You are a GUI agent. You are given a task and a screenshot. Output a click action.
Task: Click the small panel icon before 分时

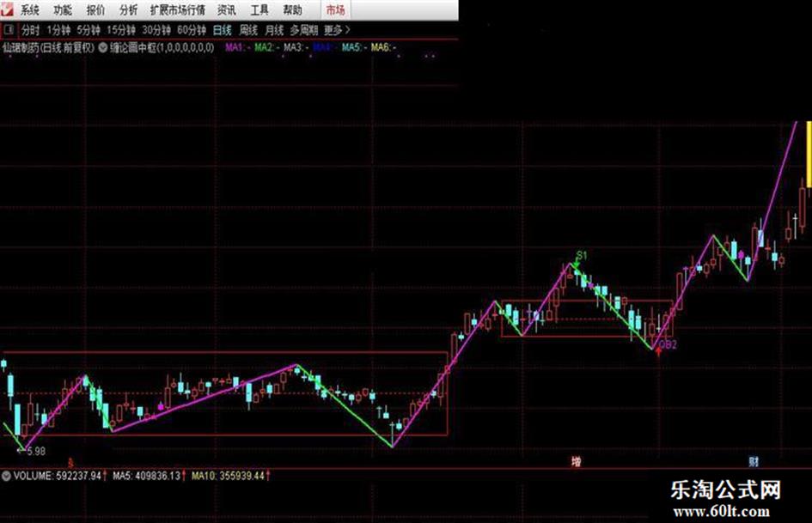9,30
